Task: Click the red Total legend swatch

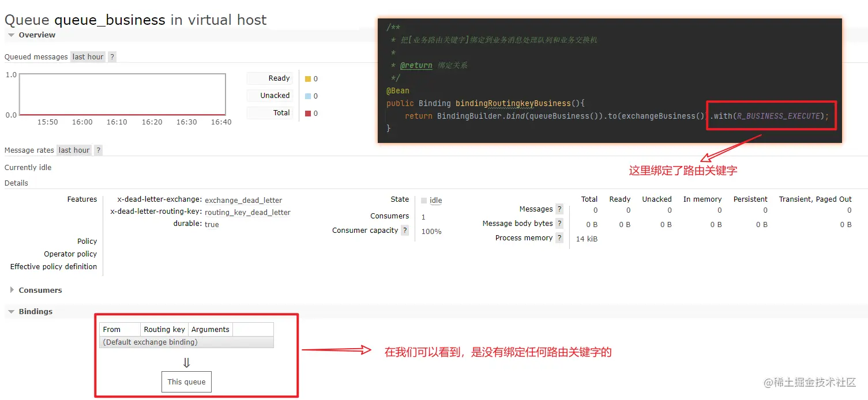Action: pyautogui.click(x=308, y=114)
